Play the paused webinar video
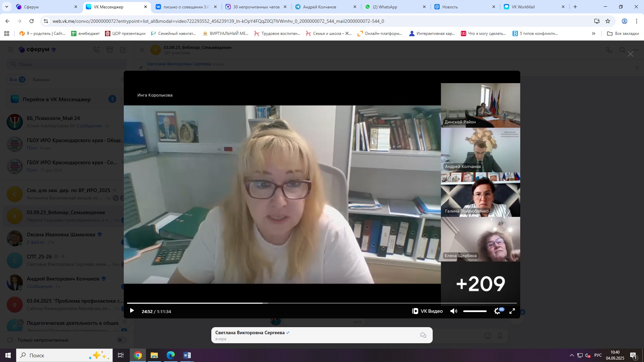Viewport: 644px width, 362px height. coord(132,311)
